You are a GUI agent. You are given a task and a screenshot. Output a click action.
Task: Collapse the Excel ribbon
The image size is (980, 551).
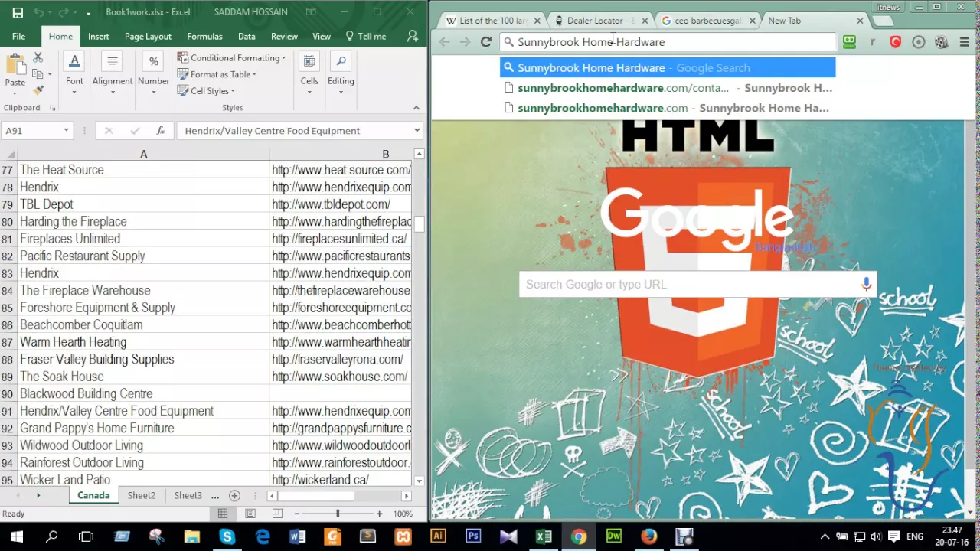[416, 108]
